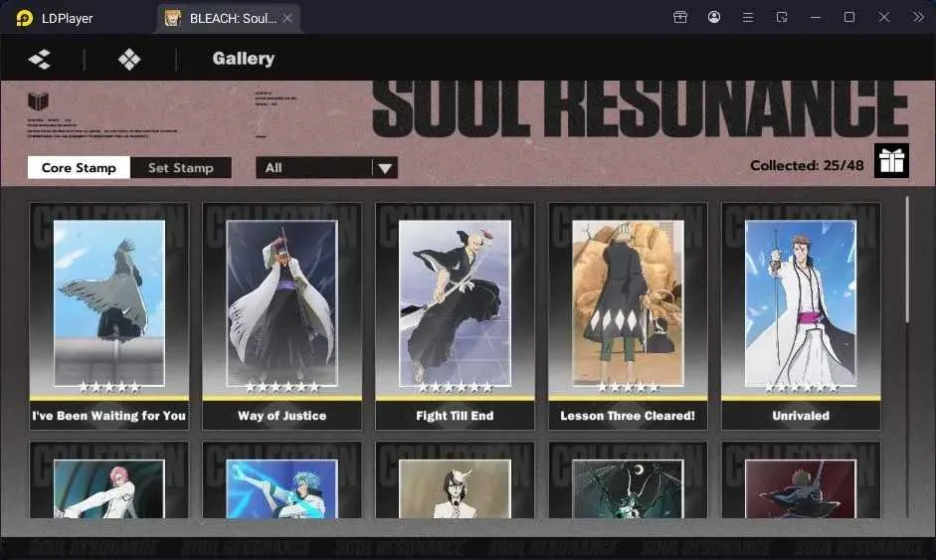Collapse LDPlayer sidebar double-chevron
Image resolution: width=936 pixels, height=560 pixels.
pos(918,17)
